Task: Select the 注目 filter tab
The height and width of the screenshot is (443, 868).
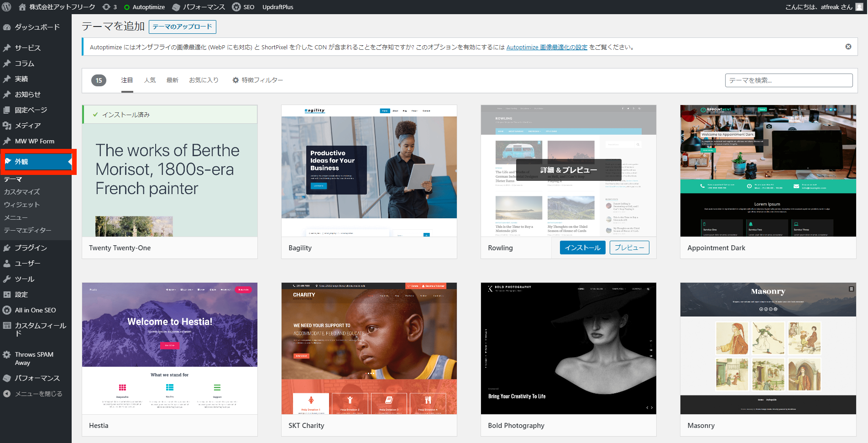Action: (127, 80)
